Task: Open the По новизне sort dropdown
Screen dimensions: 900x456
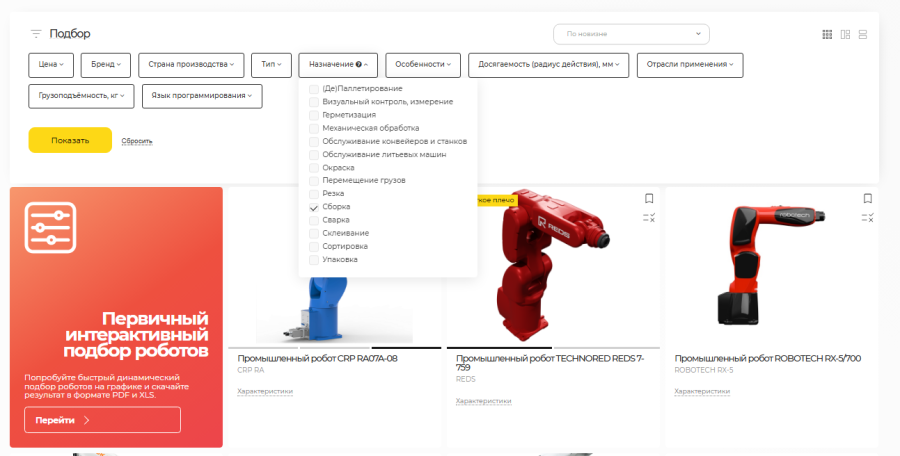Action: (631, 34)
